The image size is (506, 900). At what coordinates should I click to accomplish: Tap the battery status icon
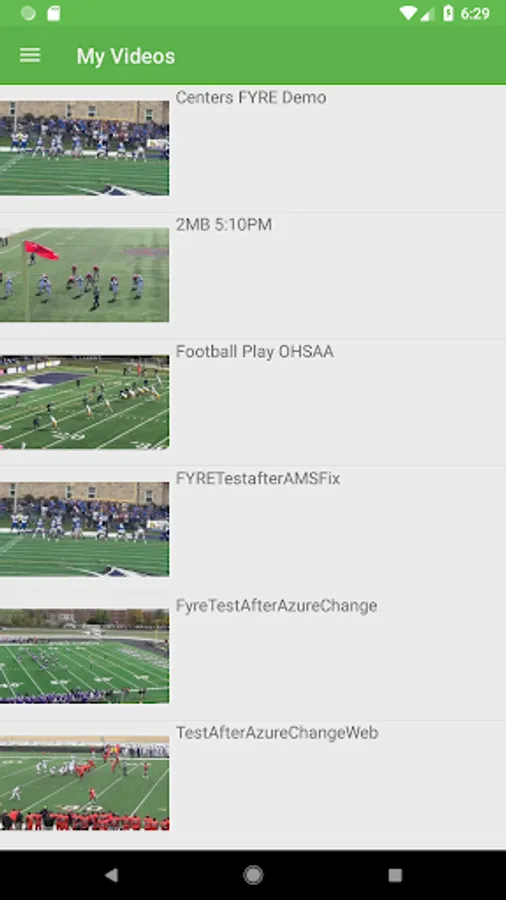pos(448,13)
